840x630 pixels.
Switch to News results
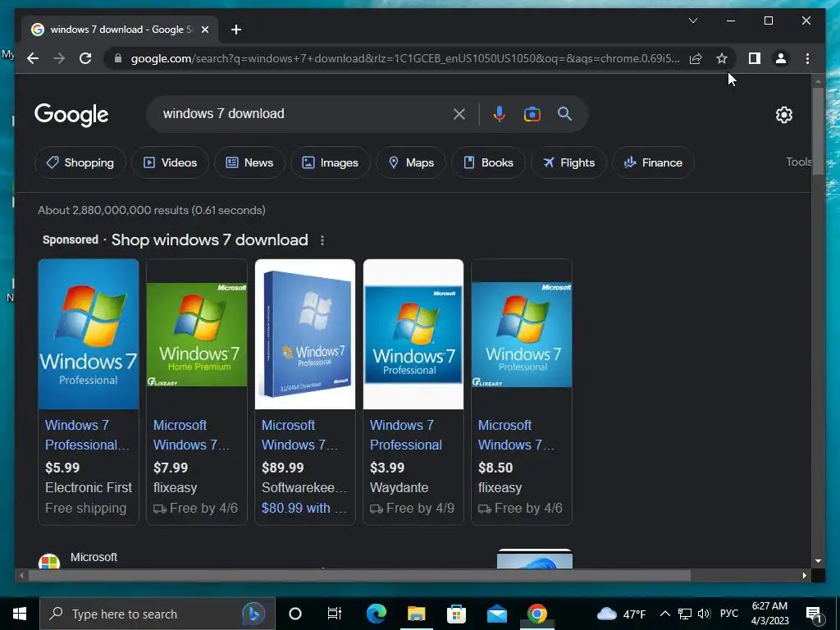pos(249,162)
